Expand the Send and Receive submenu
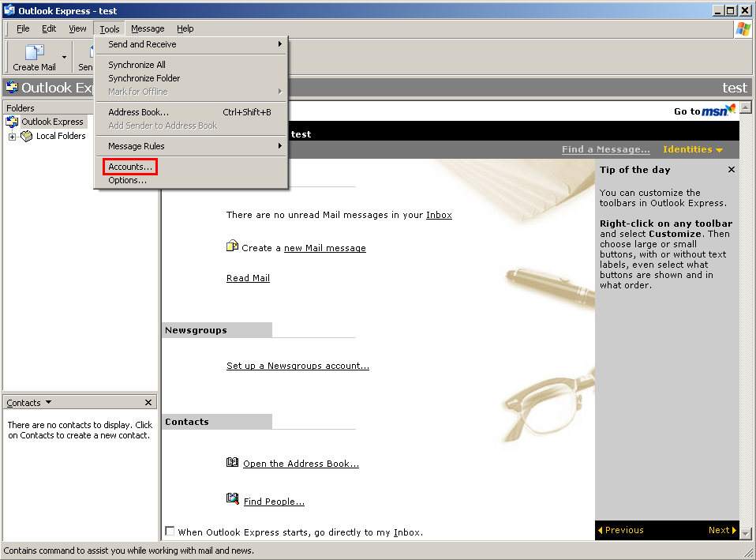Image resolution: width=756 pixels, height=560 pixels. point(191,44)
